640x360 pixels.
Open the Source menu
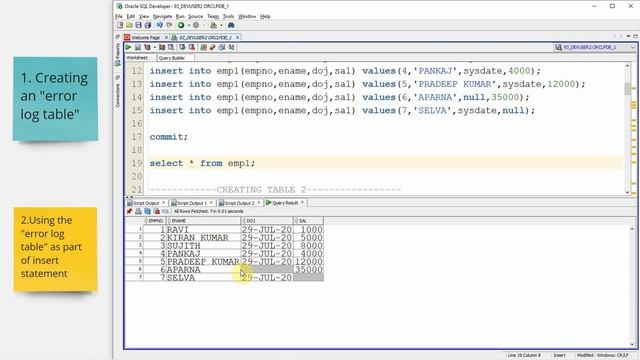(196, 16)
